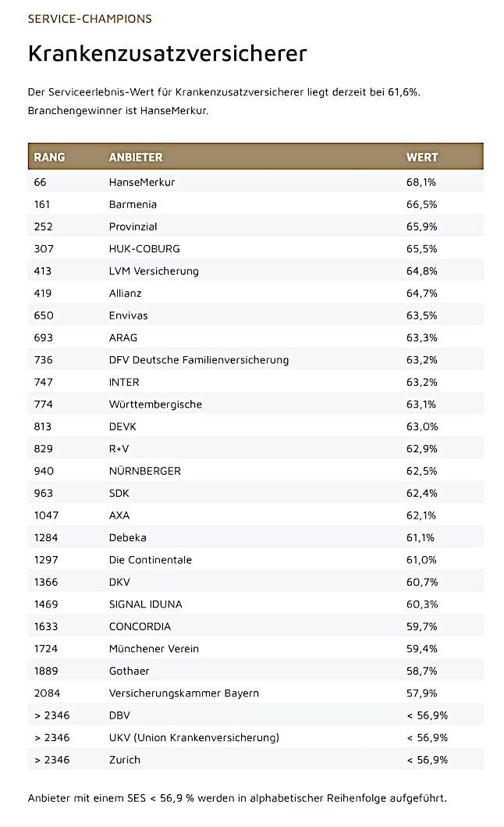Click the SERVICE-CHAMPIONS breadcrumb text
This screenshot has width=504, height=827.
click(90, 19)
